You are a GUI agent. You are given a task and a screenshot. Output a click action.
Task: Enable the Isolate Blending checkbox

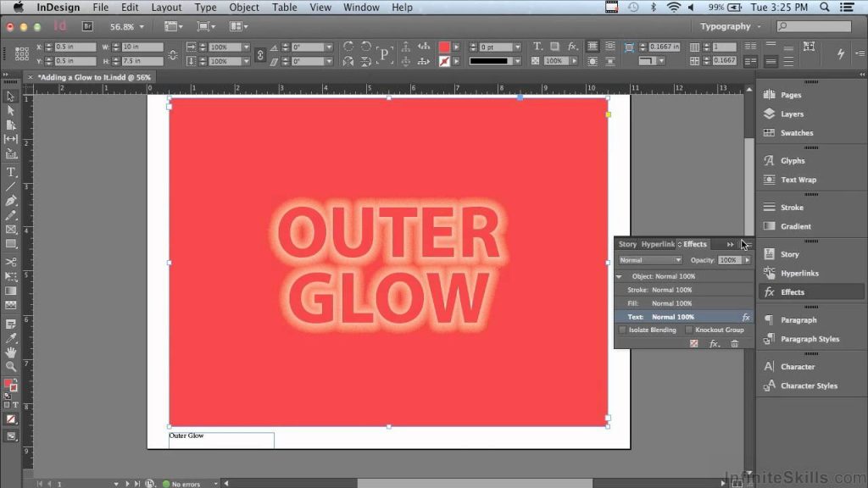pyautogui.click(x=623, y=330)
